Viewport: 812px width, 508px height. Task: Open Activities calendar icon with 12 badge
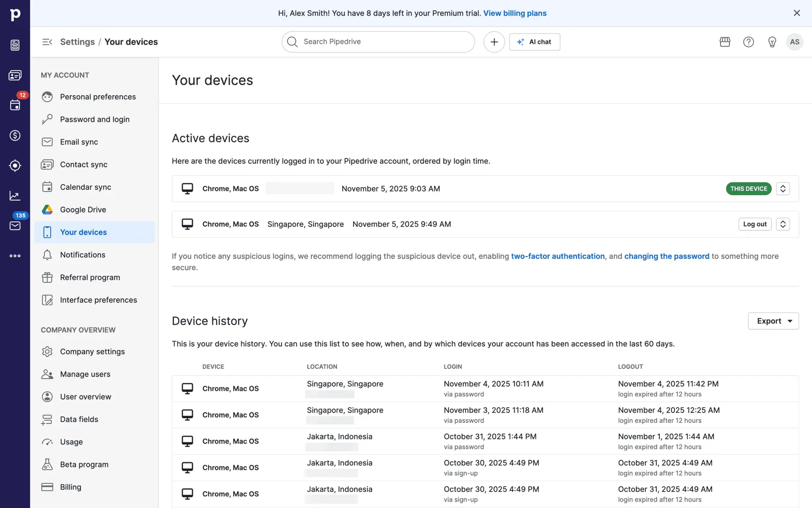15,105
